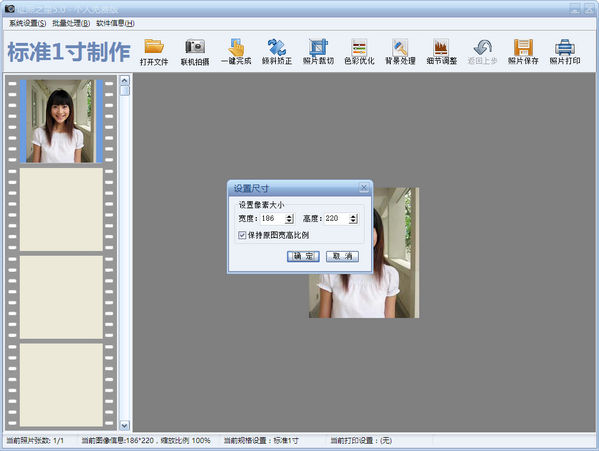This screenshot has width=599, height=451.
Task: Select the 倾斜矫正 tilt correction tool
Action: pyautogui.click(x=277, y=52)
